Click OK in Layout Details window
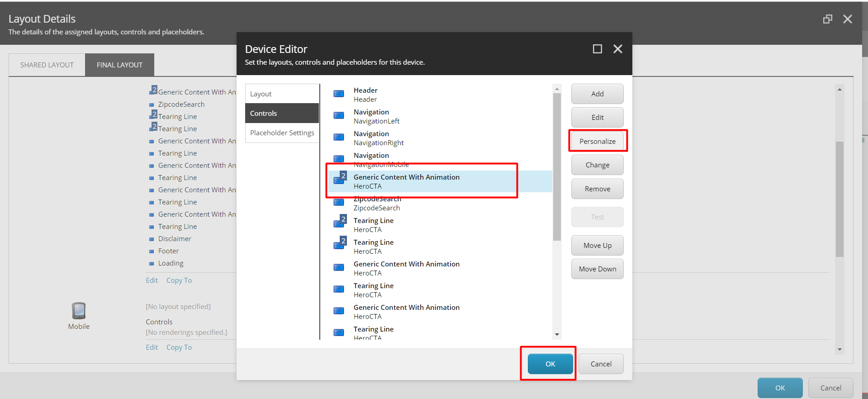Viewport: 868px width, 399px height. point(780,388)
